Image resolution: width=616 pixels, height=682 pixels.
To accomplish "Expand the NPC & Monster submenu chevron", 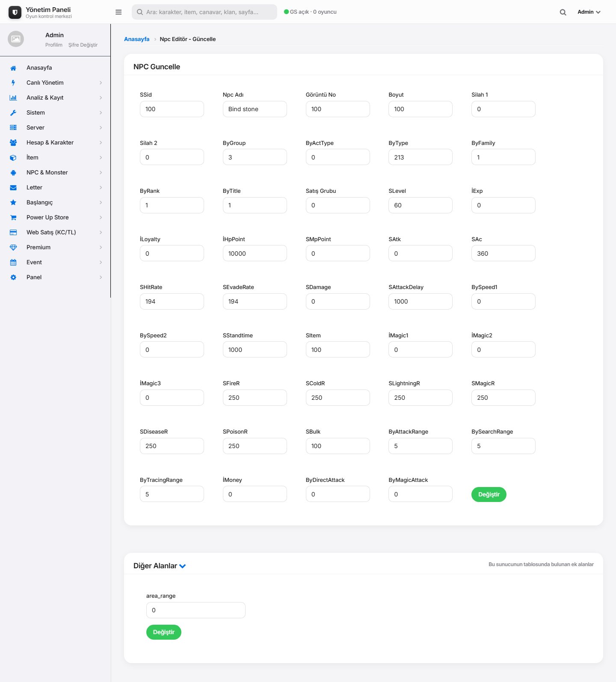I will click(x=101, y=172).
